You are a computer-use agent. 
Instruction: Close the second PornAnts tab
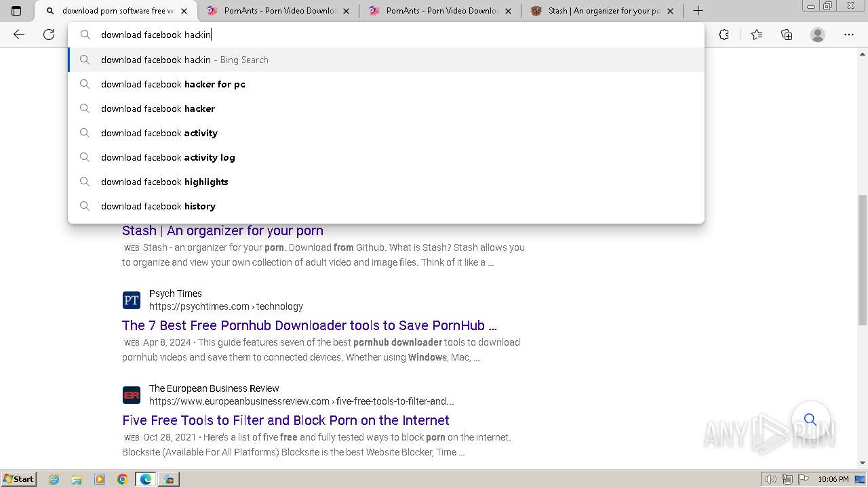(x=509, y=11)
